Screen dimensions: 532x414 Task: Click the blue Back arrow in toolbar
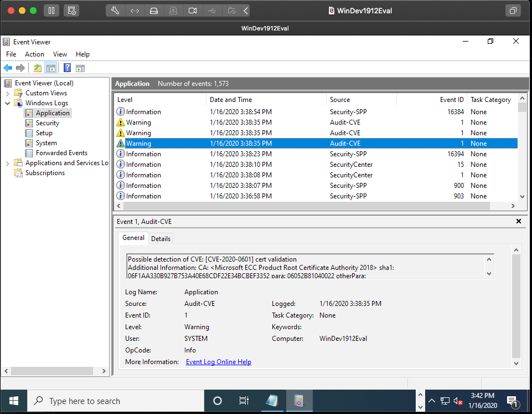click(8, 68)
